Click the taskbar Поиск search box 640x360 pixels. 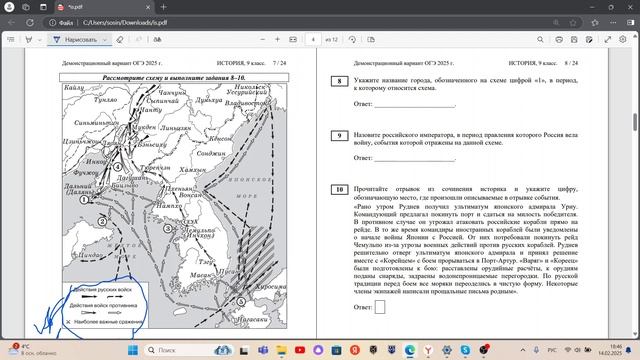(189, 350)
